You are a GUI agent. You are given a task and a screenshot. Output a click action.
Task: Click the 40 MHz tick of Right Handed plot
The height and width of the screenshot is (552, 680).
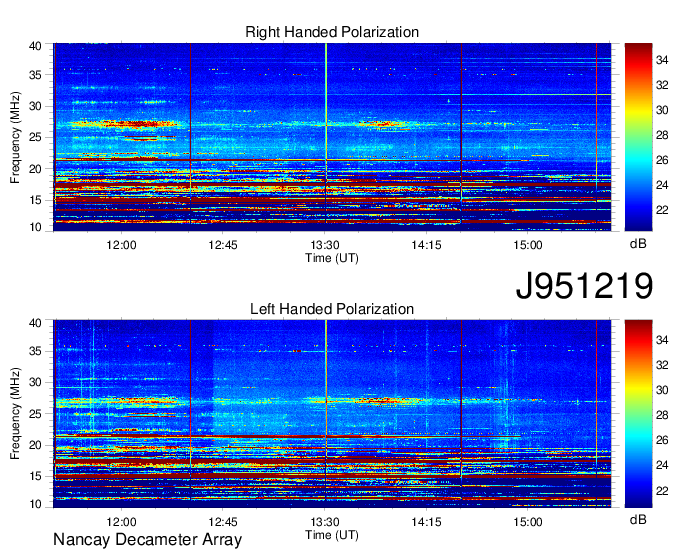[35, 46]
